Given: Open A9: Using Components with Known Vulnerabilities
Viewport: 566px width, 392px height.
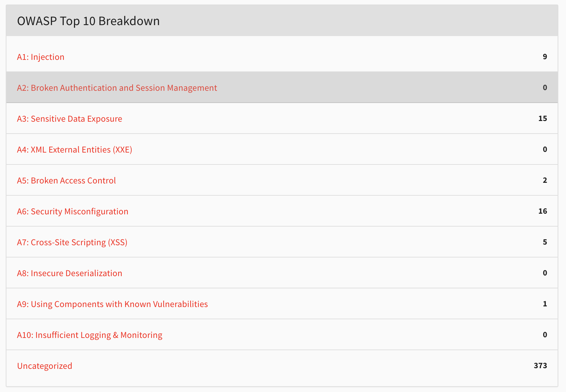Looking at the screenshot, I should (x=112, y=304).
